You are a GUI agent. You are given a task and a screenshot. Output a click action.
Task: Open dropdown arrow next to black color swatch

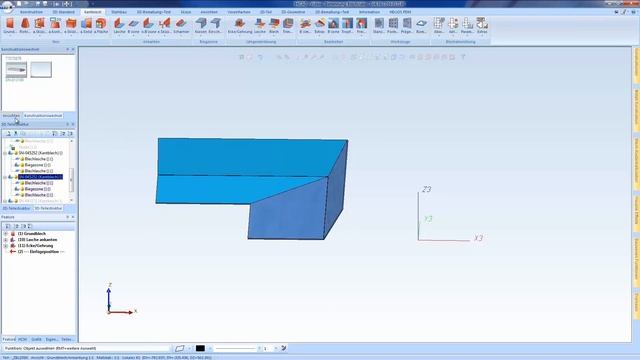(x=210, y=348)
